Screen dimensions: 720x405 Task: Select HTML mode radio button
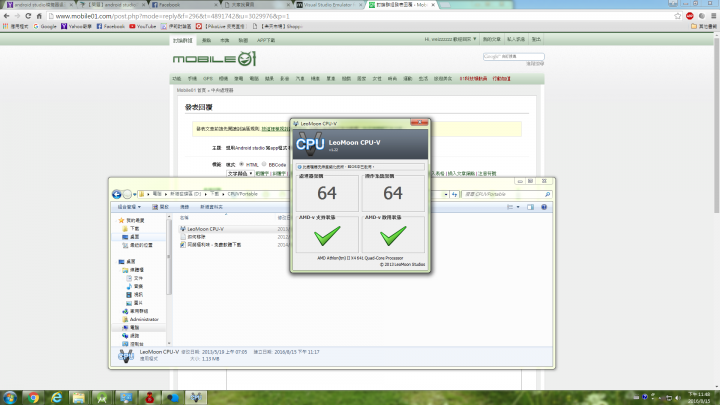pos(242,164)
